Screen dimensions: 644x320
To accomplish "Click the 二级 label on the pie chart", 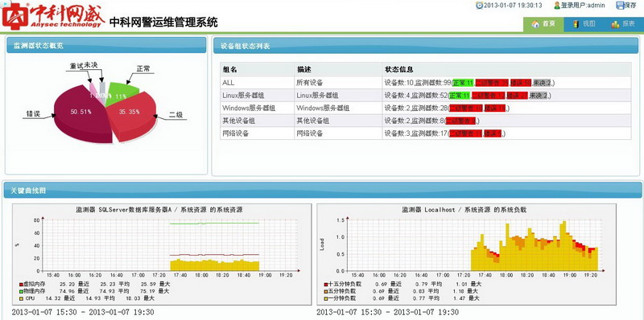I will tap(175, 115).
